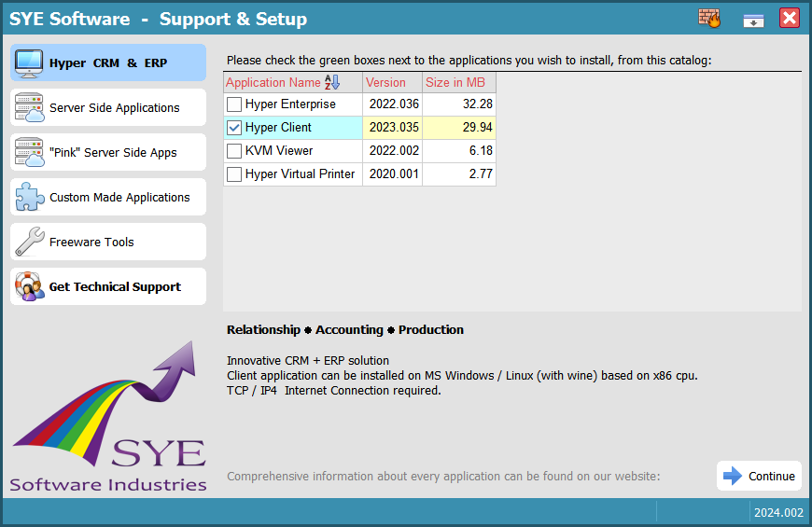
Task: Click the server icon beside "Pink" Server Side Apps
Action: (x=29, y=152)
